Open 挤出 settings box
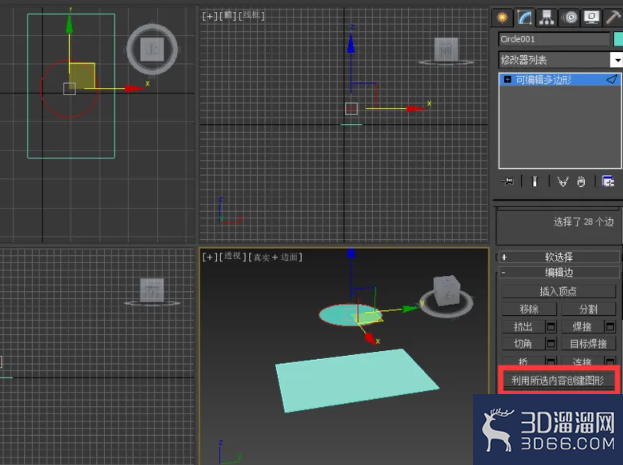This screenshot has width=623, height=465. (551, 327)
